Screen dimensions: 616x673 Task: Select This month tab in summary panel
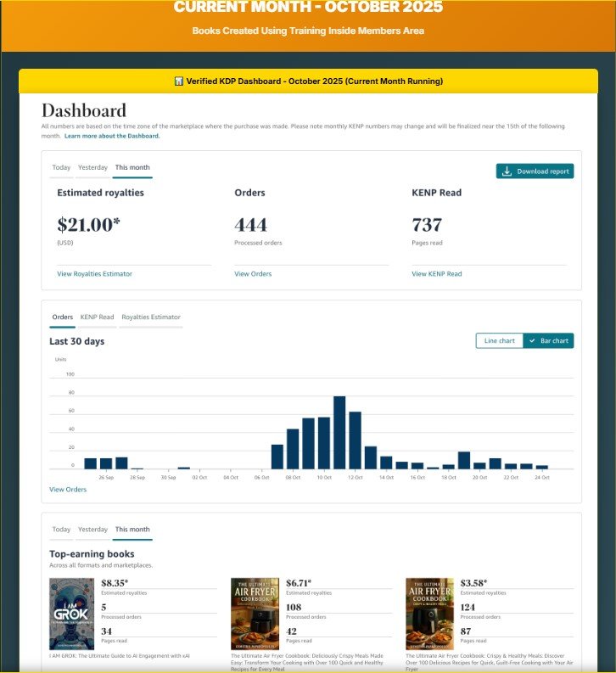pos(132,167)
